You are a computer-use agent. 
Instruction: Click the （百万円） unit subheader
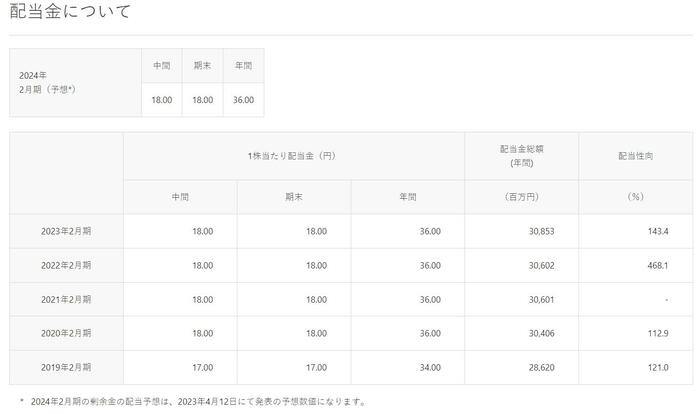pos(521,197)
